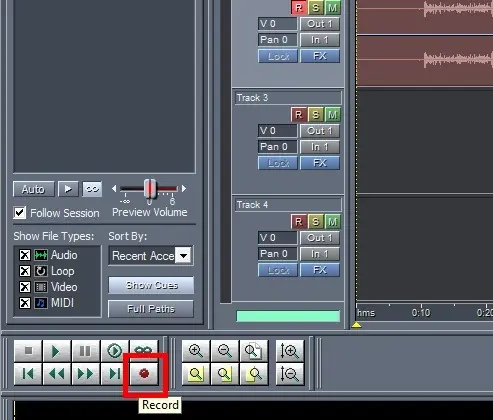Click the Stop transport button

(28, 351)
